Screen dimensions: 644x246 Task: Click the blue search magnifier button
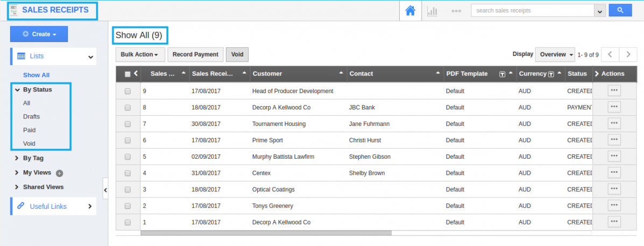click(x=620, y=10)
